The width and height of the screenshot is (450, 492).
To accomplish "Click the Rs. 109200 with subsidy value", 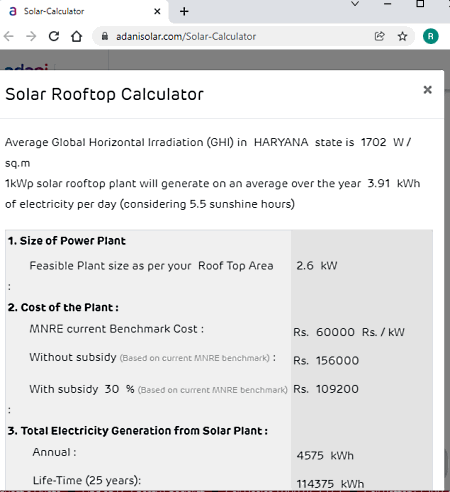I will pyautogui.click(x=326, y=389).
